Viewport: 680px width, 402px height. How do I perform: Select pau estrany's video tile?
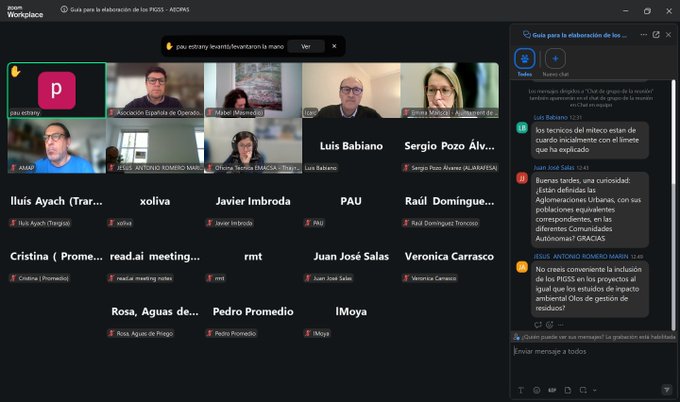(56, 90)
